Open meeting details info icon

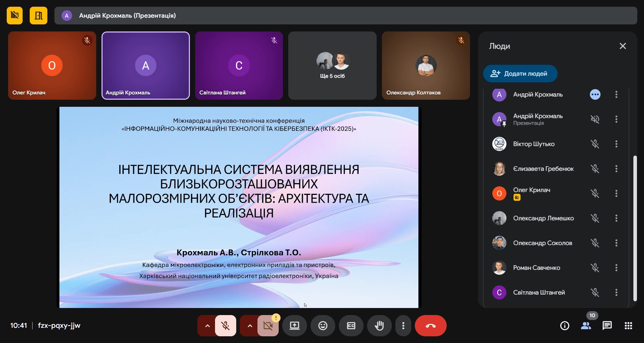pyautogui.click(x=564, y=326)
